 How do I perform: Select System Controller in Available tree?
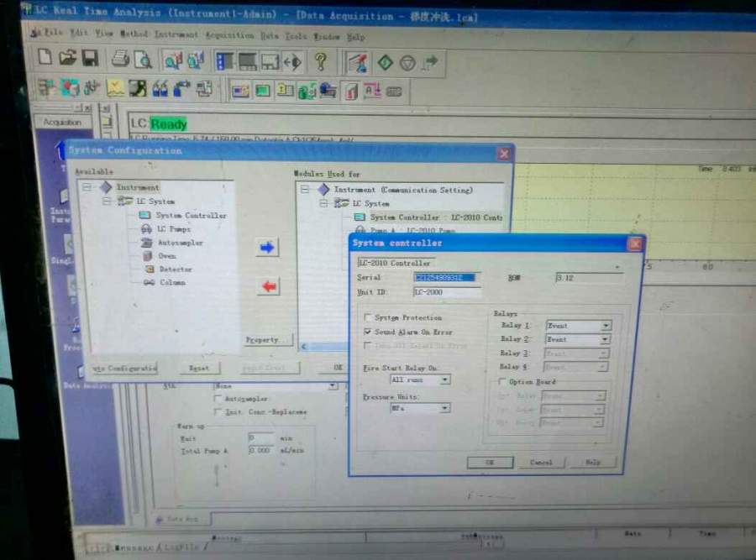click(x=191, y=216)
